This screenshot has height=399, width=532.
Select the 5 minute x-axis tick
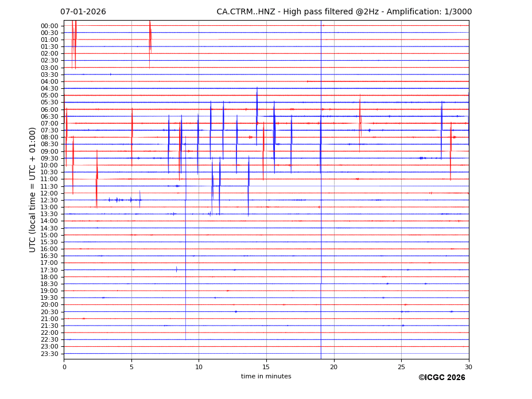(131, 367)
